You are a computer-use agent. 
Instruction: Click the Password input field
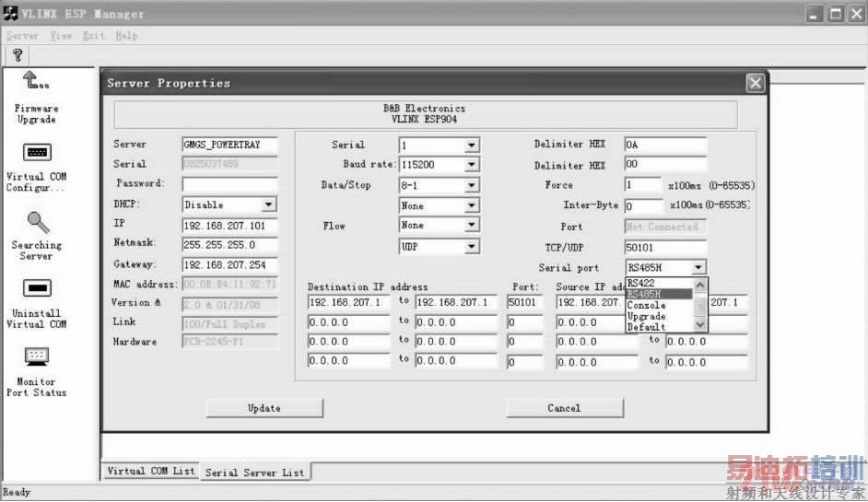point(229,184)
